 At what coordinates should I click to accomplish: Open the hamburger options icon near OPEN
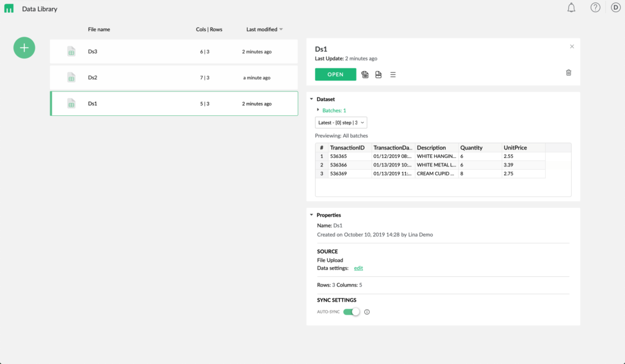(x=392, y=74)
